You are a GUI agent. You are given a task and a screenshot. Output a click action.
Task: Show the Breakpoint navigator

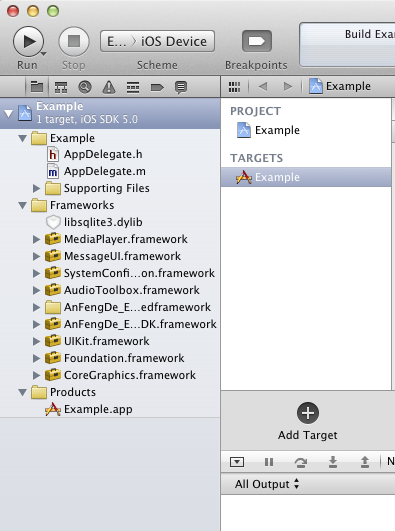tap(157, 87)
